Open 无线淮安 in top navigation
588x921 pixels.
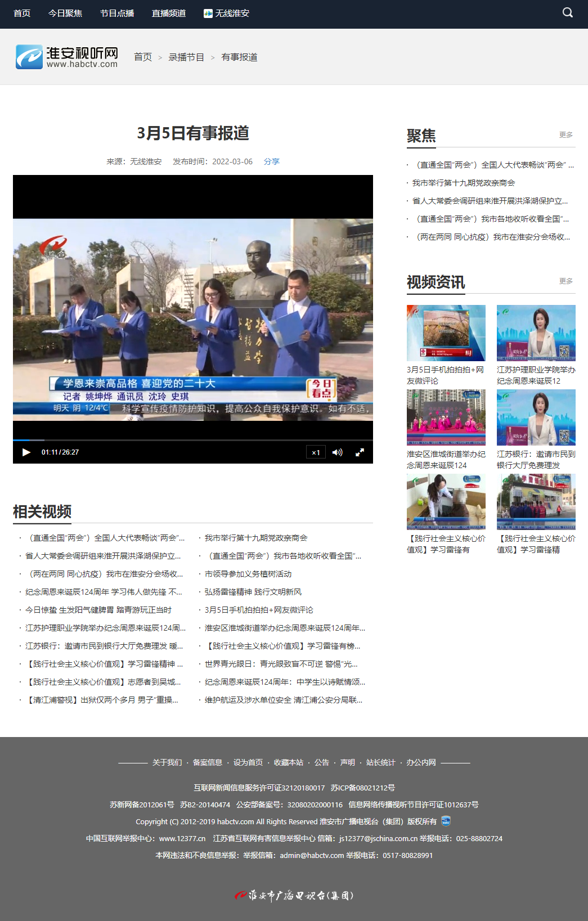(226, 13)
